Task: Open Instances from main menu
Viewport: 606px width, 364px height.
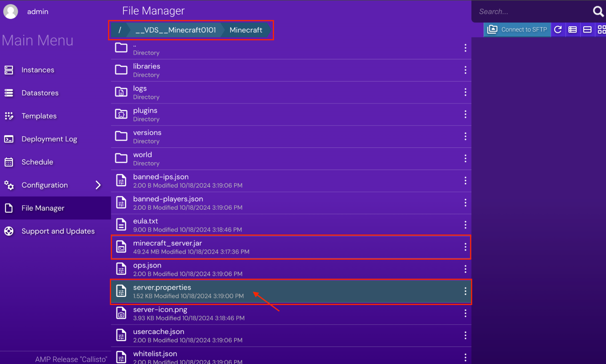Action: tap(38, 70)
